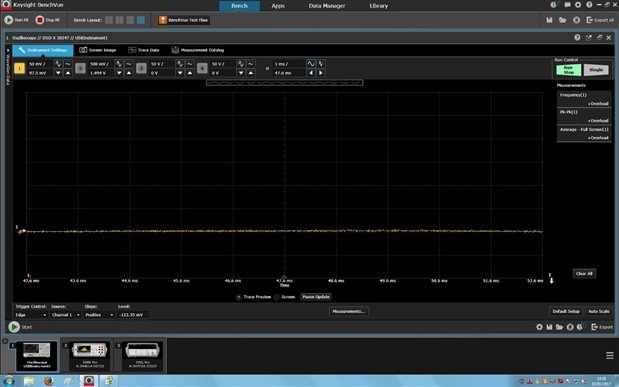Open the Trace Data tab
Screen dimensions: 619x387
coord(144,50)
